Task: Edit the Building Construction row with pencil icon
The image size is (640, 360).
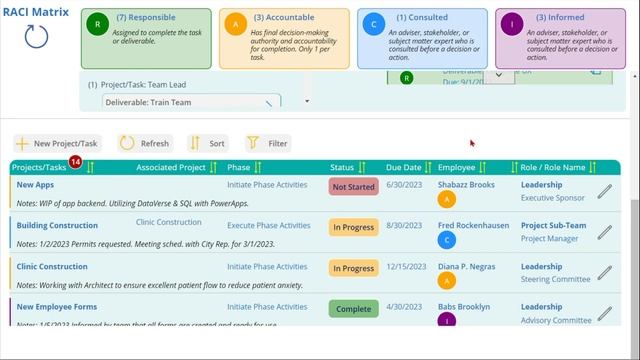Action: click(604, 232)
